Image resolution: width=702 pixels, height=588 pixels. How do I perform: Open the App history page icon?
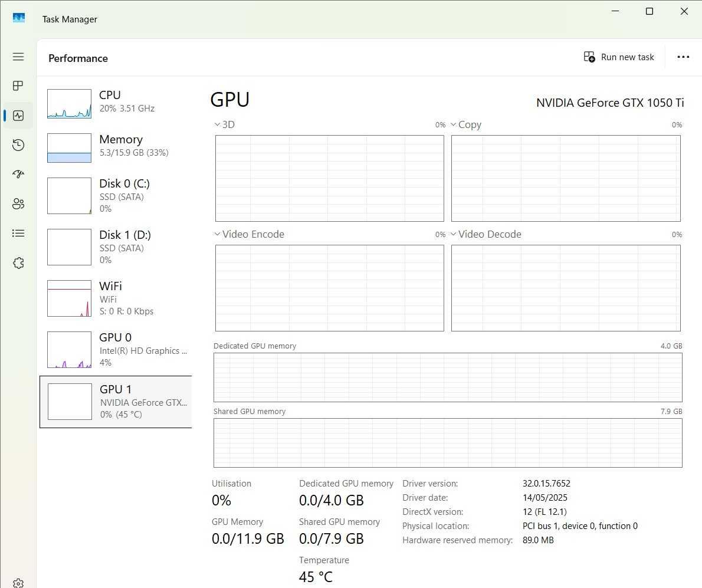click(18, 145)
